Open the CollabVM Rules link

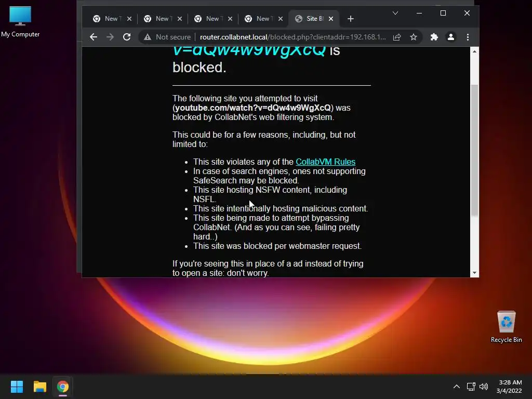(x=325, y=162)
